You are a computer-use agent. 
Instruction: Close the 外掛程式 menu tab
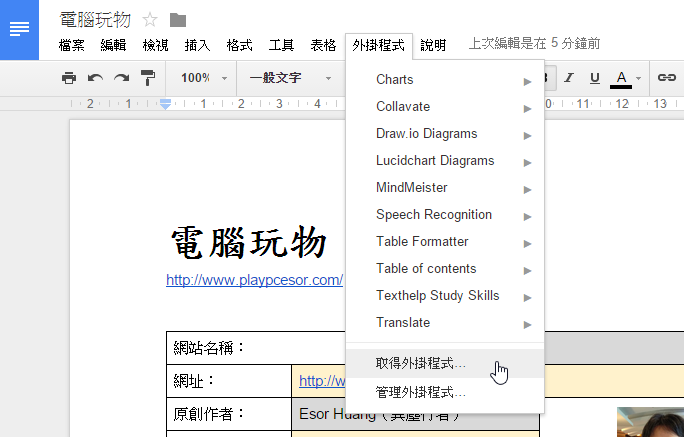pyautogui.click(x=379, y=45)
